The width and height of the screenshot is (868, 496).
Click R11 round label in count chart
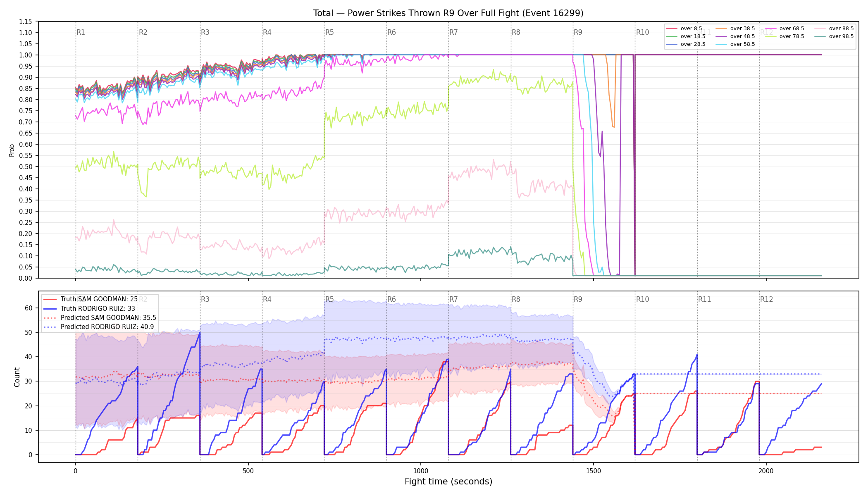(705, 299)
